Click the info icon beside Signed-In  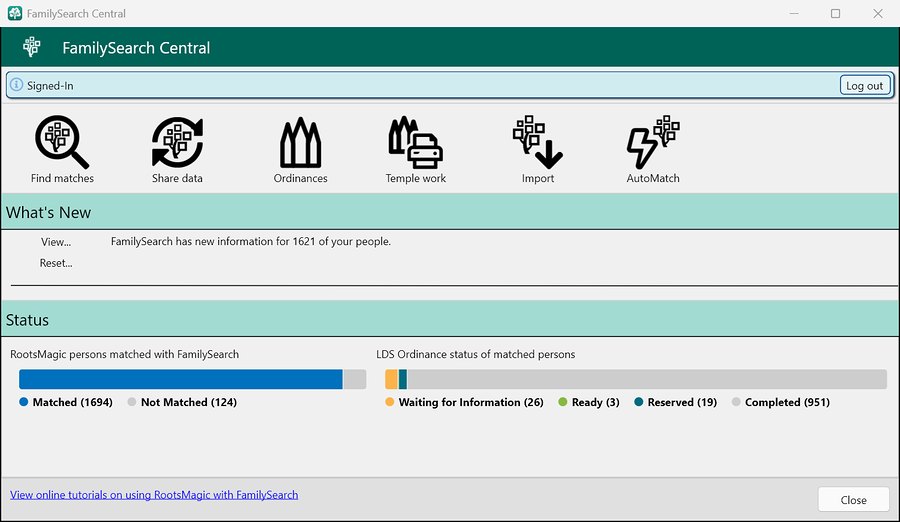click(x=16, y=85)
